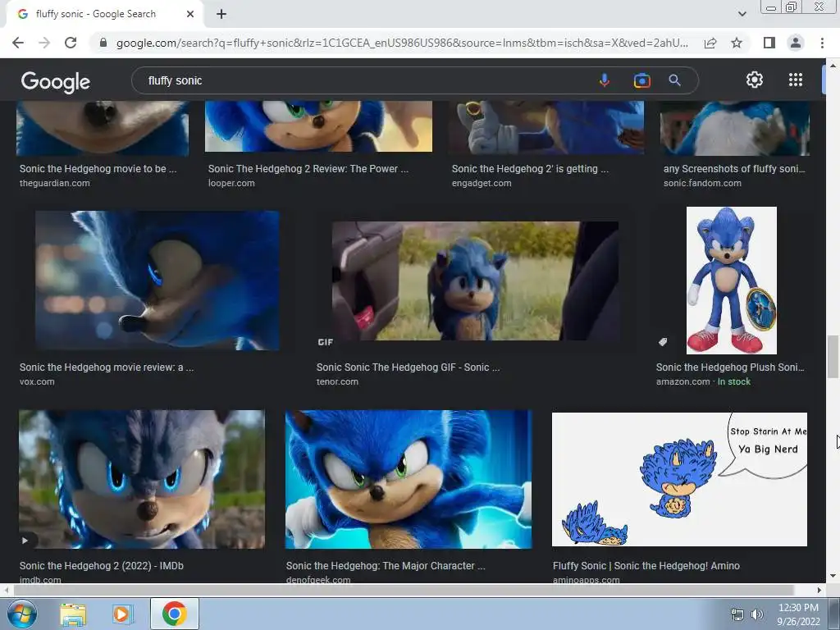
Task: Close the 'fluffy sonic - Google Search' tab
Action: 190,14
